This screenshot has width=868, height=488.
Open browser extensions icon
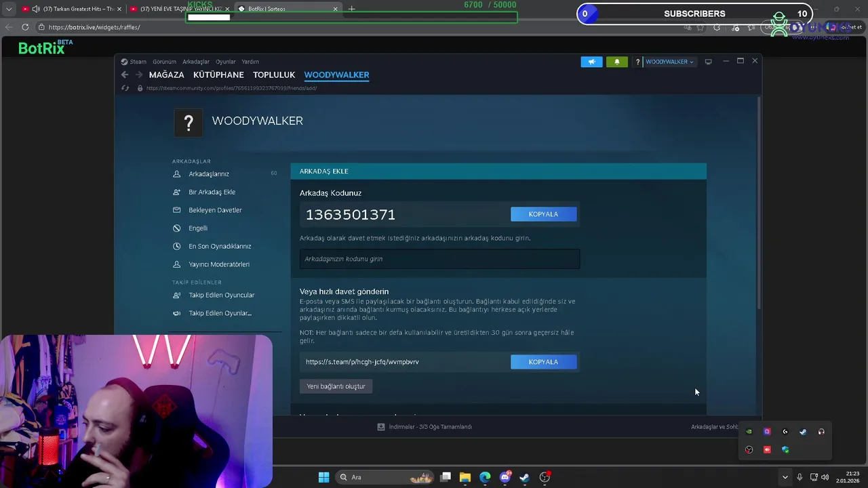click(717, 27)
